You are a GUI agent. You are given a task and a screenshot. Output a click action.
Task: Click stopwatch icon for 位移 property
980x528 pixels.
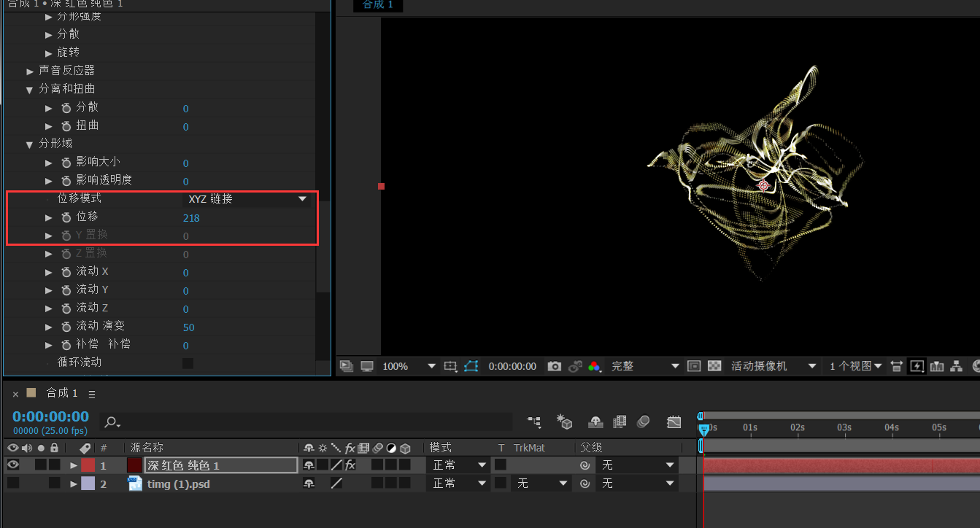point(66,217)
